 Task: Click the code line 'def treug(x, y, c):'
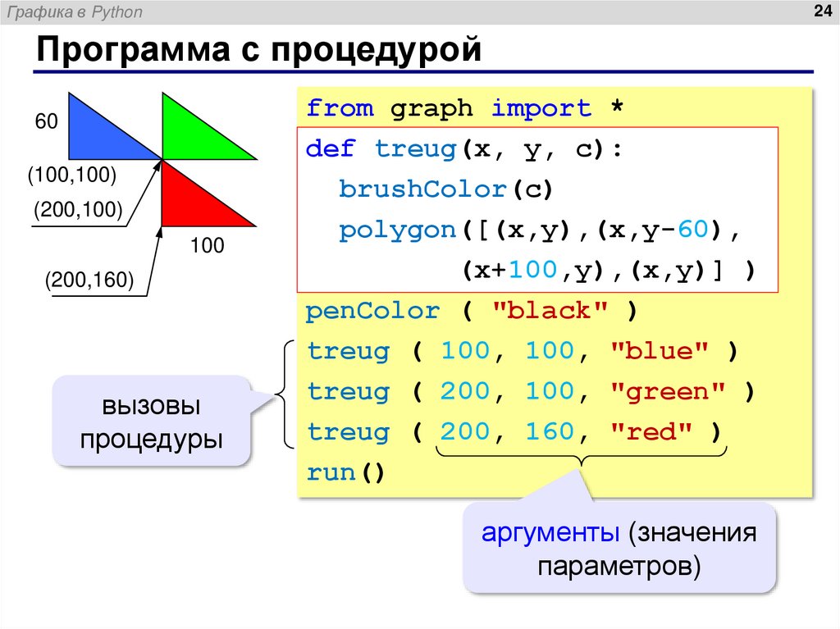(x=464, y=148)
